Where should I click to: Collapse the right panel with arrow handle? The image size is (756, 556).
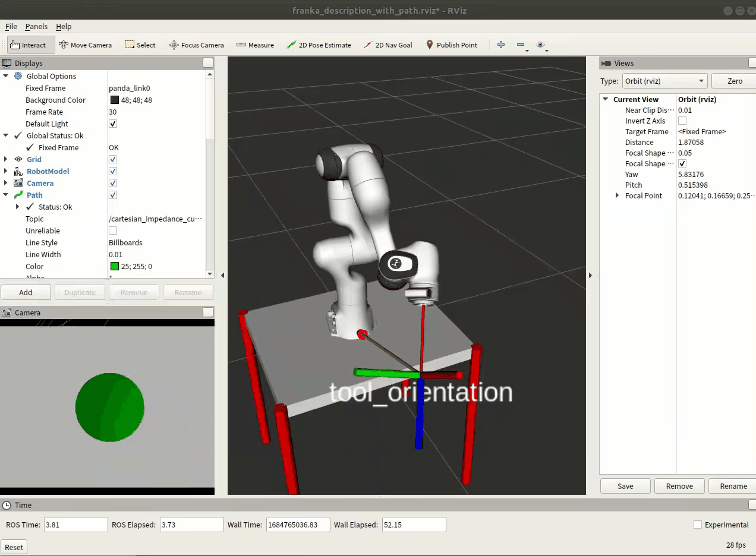(590, 275)
